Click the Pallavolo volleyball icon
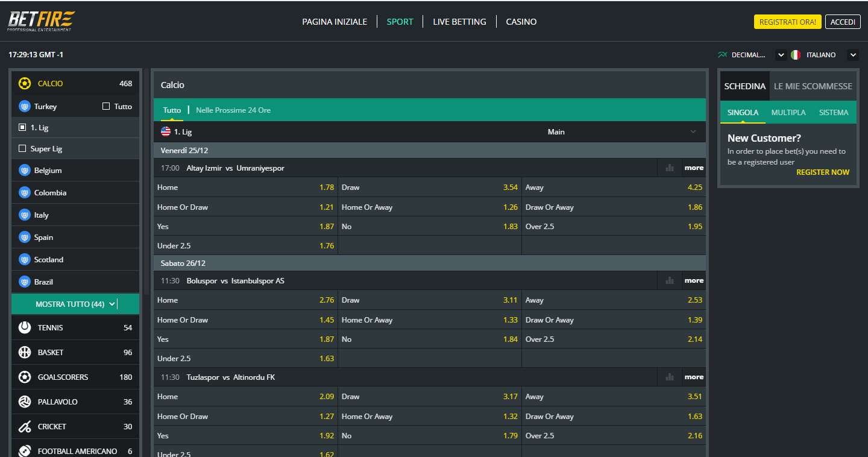 [25, 402]
